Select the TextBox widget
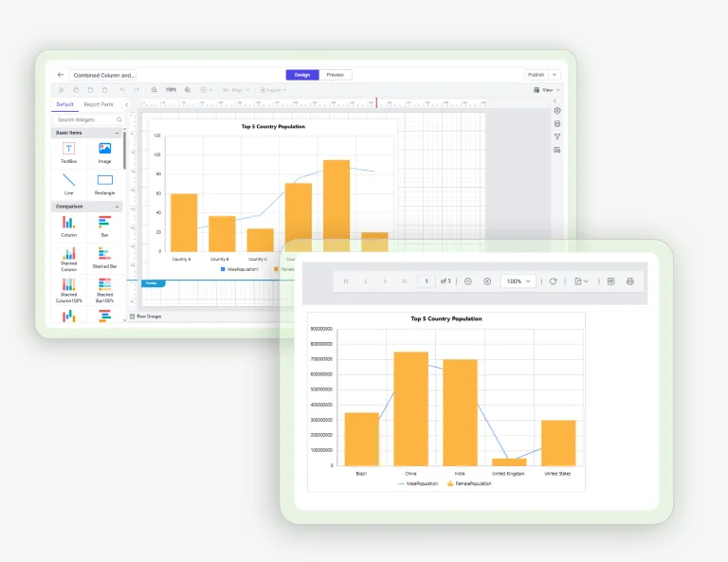 coord(68,154)
